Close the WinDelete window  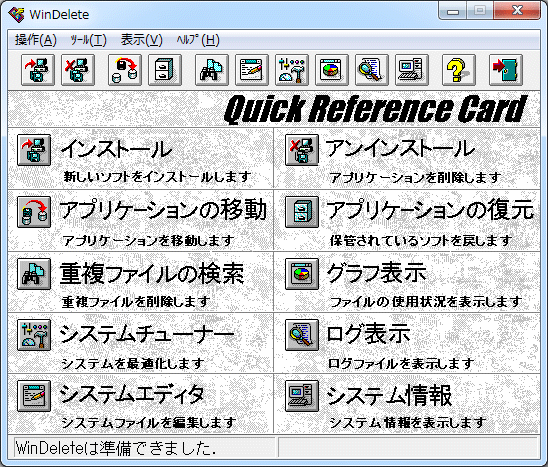click(517, 11)
